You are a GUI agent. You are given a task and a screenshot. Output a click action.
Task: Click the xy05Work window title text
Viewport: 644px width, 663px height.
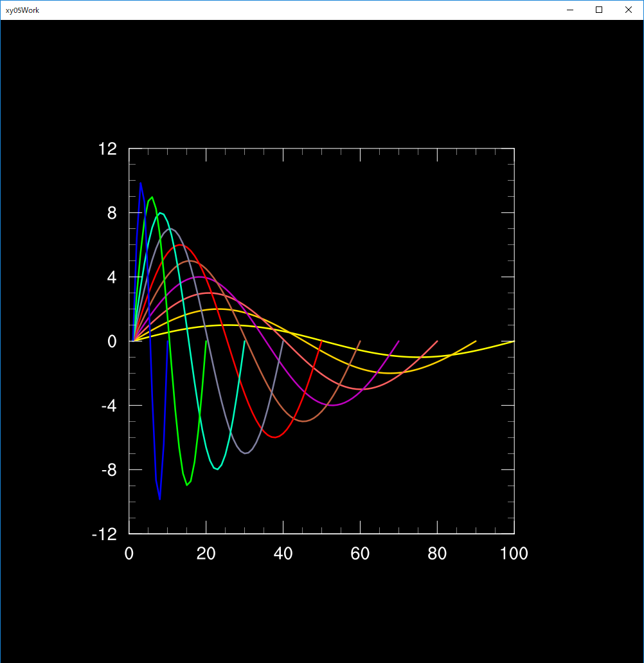tap(22, 10)
